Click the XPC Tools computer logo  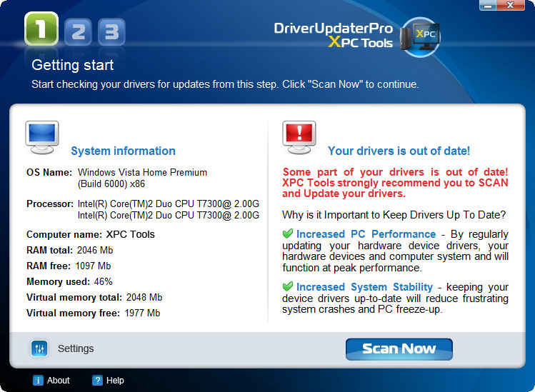420,37
